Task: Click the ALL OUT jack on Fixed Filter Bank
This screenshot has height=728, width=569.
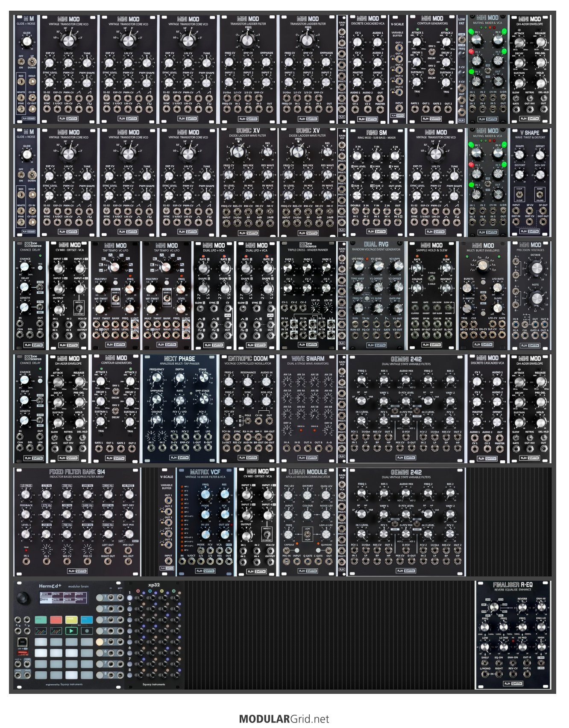Action: click(128, 562)
